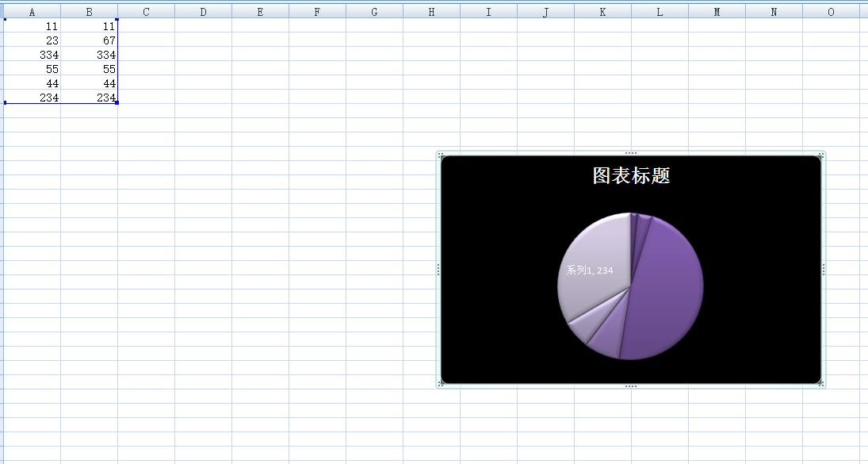The width and height of the screenshot is (868, 464).
Task: Select column H header
Action: pos(432,12)
